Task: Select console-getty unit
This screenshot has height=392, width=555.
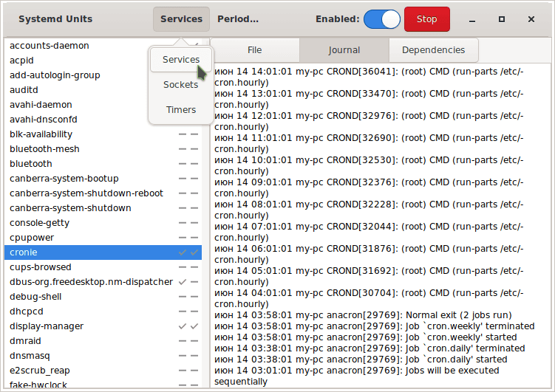Action: 103,223
